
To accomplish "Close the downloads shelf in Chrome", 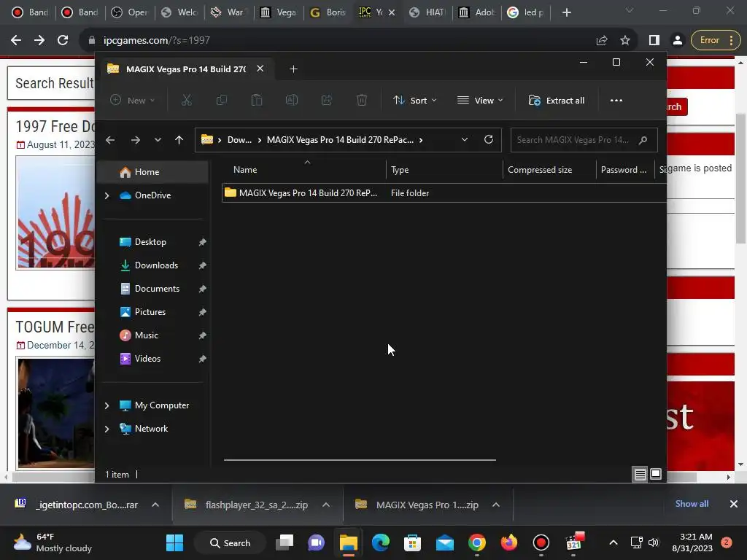I will pos(734,504).
